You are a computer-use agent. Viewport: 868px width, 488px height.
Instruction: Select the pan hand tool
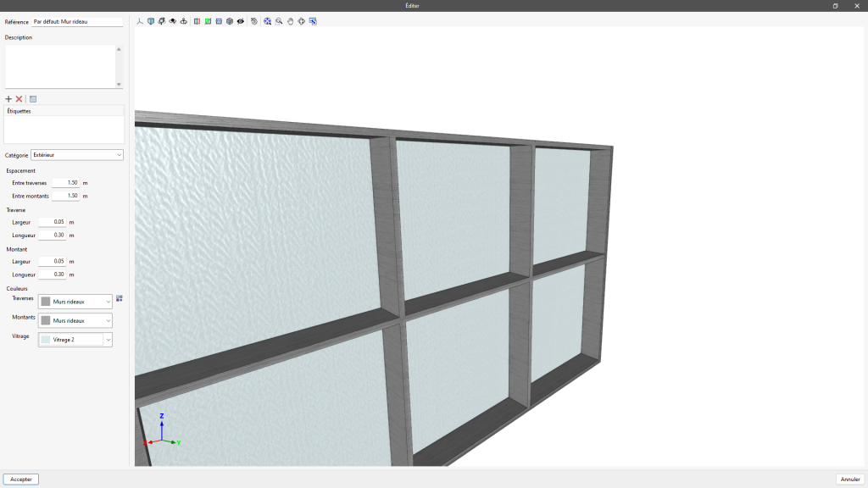(x=290, y=21)
